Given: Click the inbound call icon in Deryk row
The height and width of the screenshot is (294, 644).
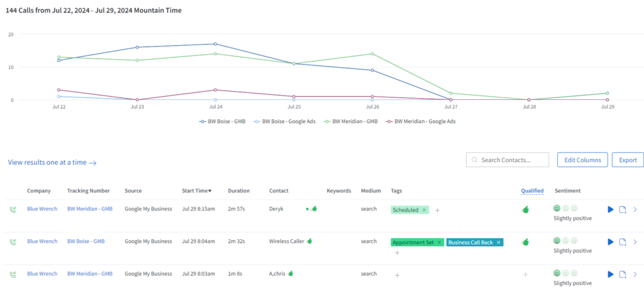Looking at the screenshot, I should 13,209.
